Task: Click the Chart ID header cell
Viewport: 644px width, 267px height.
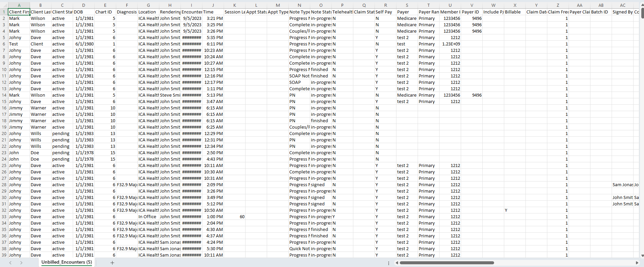Action: (x=105, y=12)
